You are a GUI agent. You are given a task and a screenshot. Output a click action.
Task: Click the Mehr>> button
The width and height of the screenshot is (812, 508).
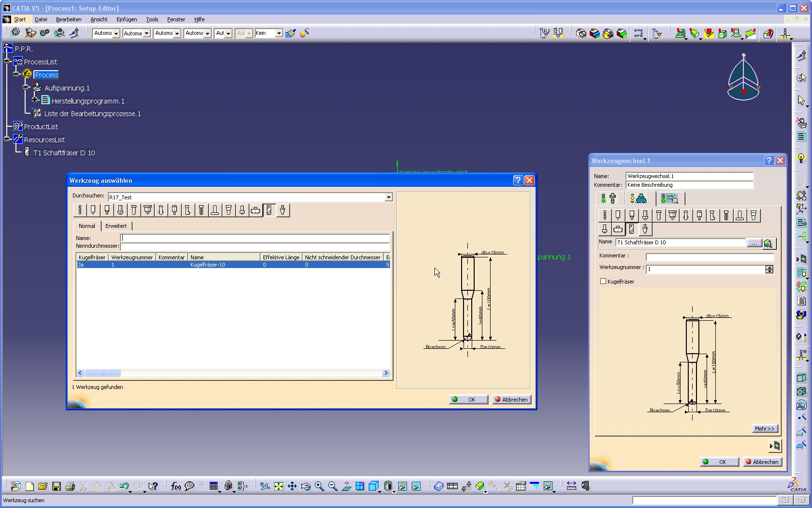pos(765,429)
